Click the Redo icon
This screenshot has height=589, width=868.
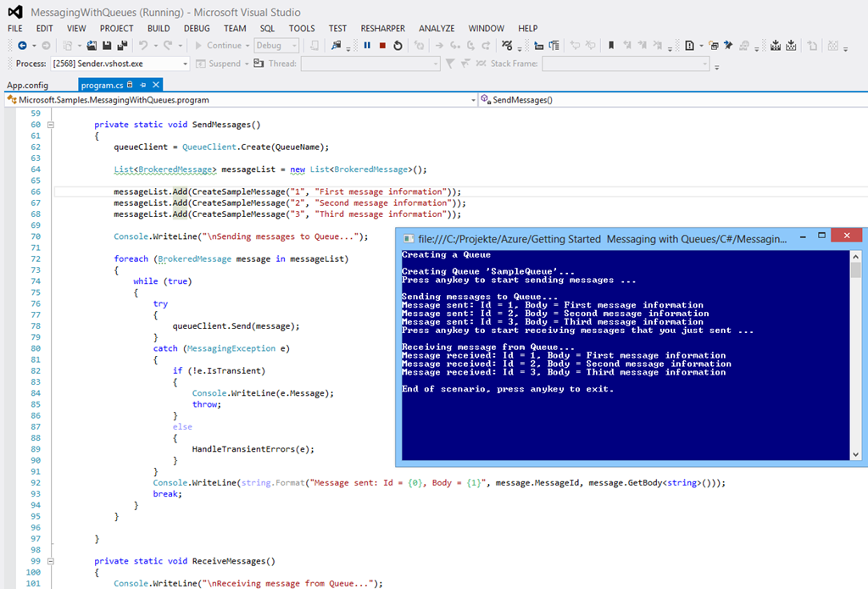(x=167, y=45)
